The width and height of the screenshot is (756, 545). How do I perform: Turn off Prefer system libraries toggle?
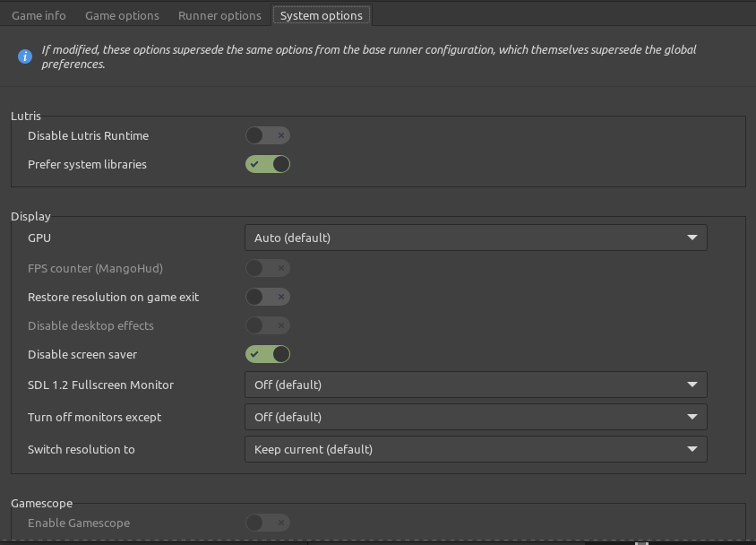(x=268, y=164)
